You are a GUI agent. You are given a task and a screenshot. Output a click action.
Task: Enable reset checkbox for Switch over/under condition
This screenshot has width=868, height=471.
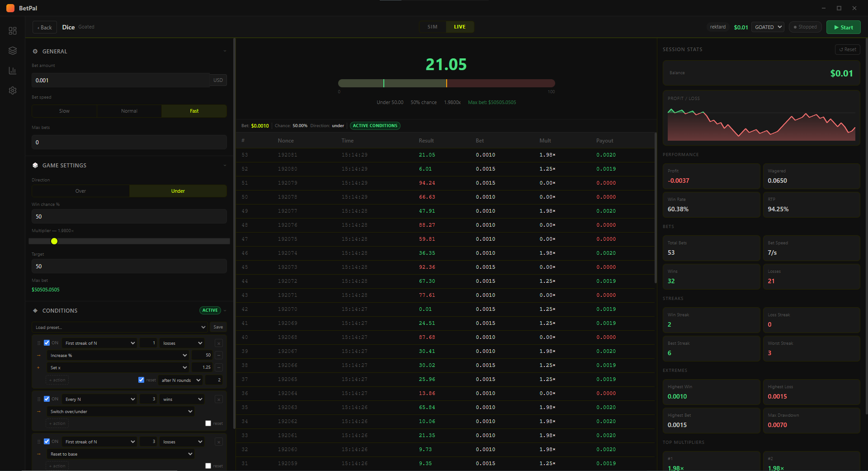(208, 423)
